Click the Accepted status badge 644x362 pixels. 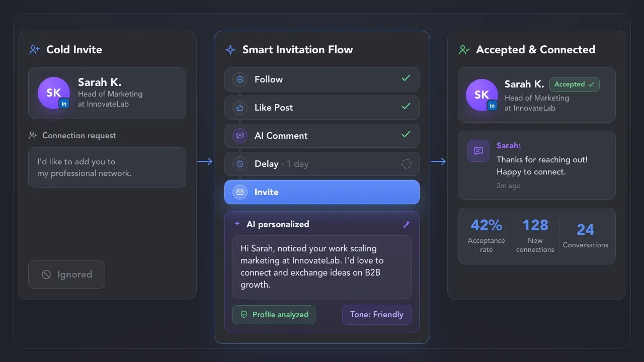click(574, 84)
